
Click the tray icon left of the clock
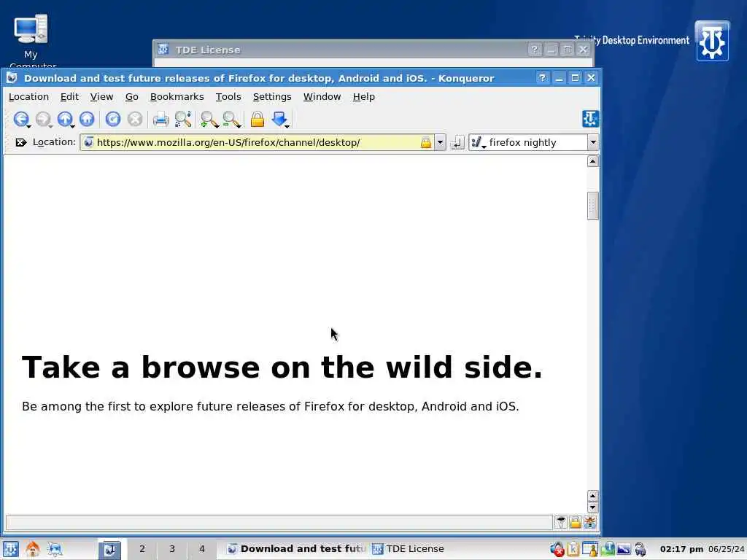640,549
